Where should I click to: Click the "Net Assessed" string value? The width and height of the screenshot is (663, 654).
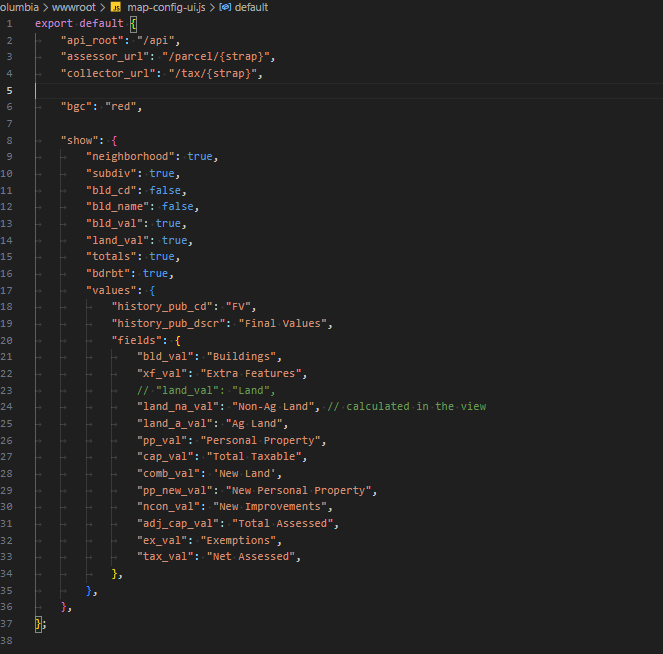pyautogui.click(x=254, y=556)
